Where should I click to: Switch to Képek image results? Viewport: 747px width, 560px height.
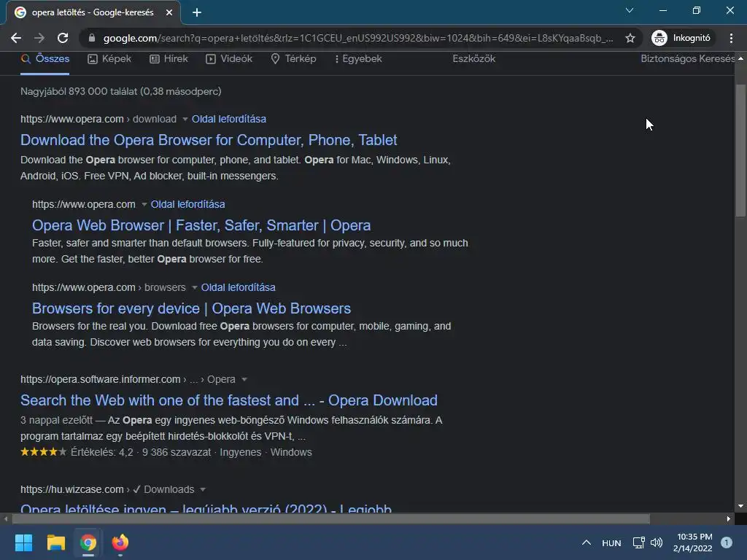point(109,58)
